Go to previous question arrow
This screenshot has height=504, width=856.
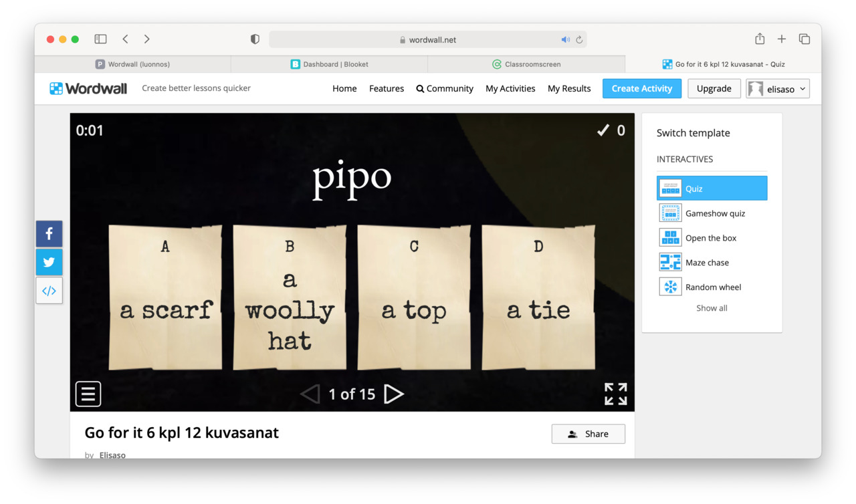[x=310, y=394]
